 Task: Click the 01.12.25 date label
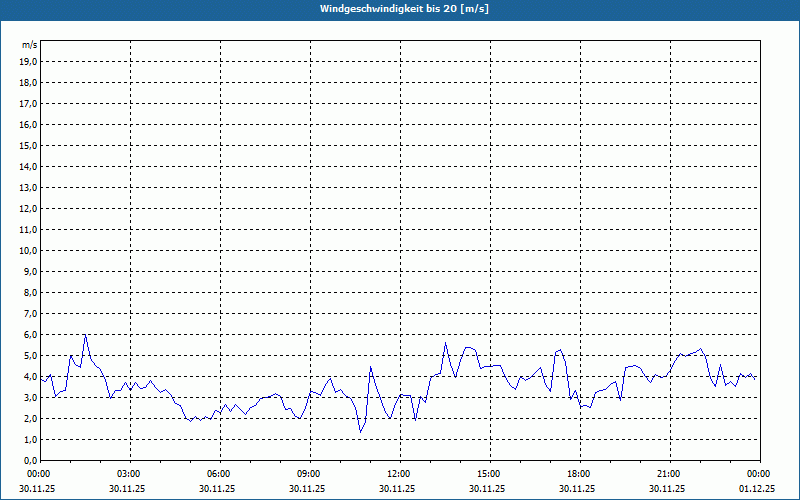[757, 489]
